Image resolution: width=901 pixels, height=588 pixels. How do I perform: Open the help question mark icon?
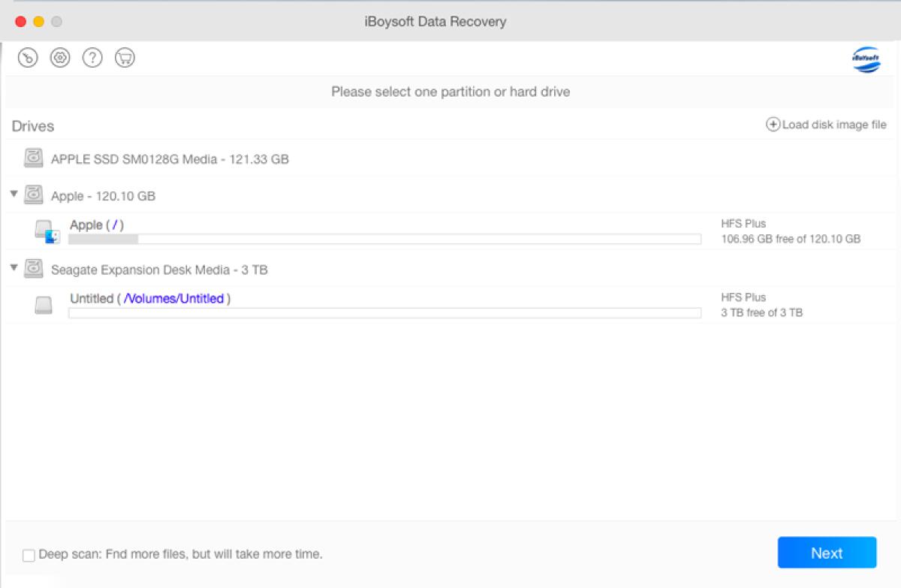click(x=92, y=58)
